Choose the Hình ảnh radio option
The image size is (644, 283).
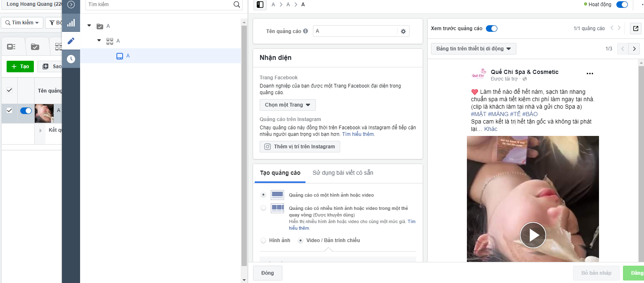click(x=263, y=240)
